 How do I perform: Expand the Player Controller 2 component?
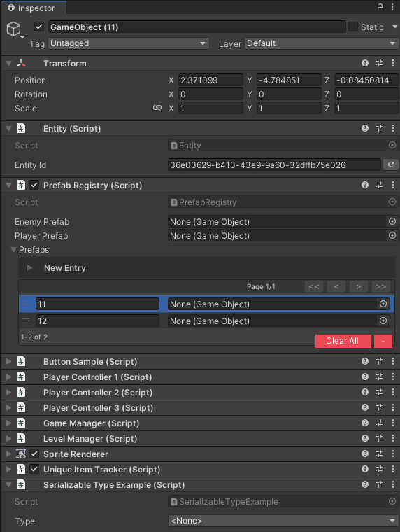9,393
